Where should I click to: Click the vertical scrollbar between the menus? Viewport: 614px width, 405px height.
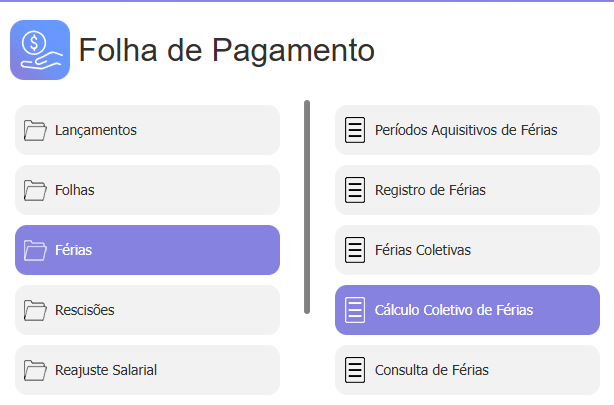[x=307, y=207]
